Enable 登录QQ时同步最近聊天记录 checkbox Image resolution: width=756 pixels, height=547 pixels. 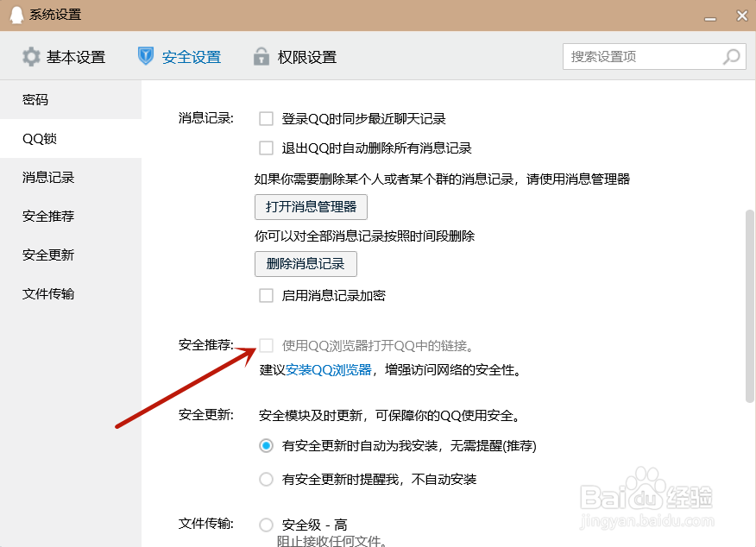tap(266, 118)
